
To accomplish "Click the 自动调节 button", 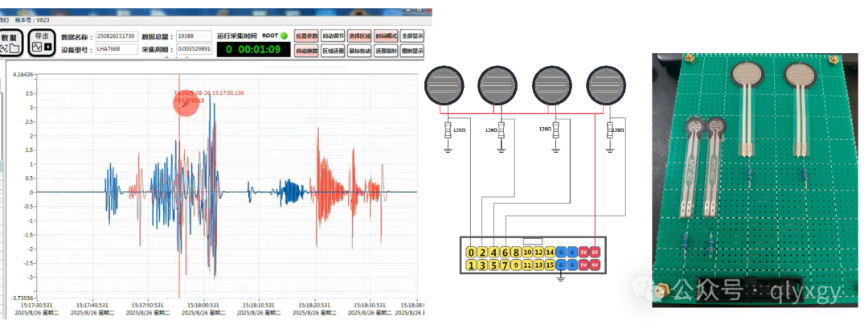I will tap(333, 36).
